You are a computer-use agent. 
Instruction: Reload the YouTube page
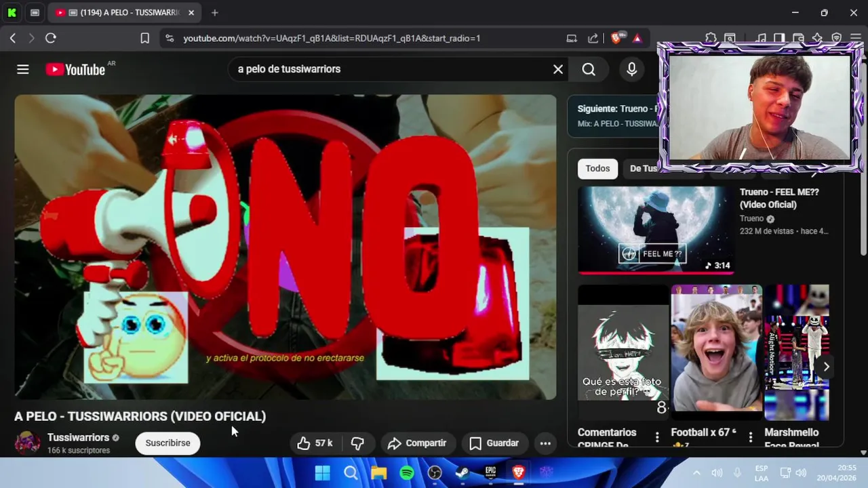[50, 38]
